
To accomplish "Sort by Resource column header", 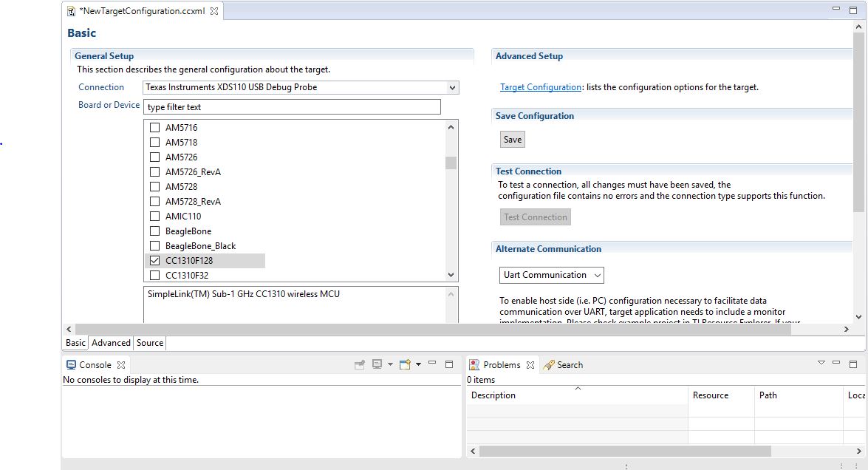I will point(721,395).
